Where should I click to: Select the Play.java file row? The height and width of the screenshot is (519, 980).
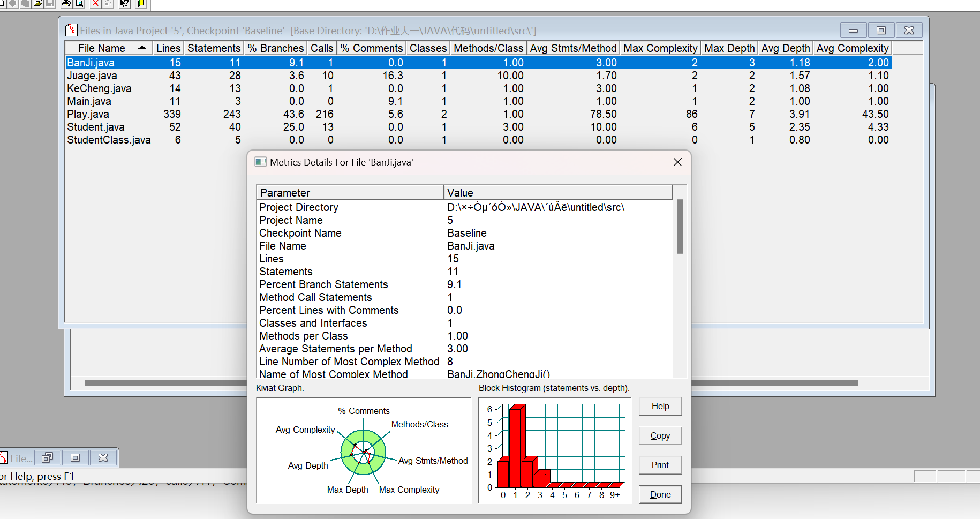[479, 114]
